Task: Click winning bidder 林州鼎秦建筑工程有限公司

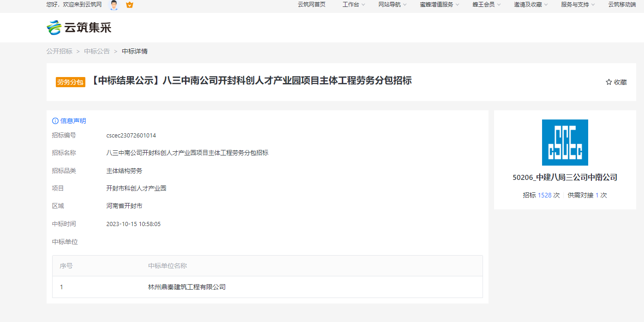Action: (187, 287)
